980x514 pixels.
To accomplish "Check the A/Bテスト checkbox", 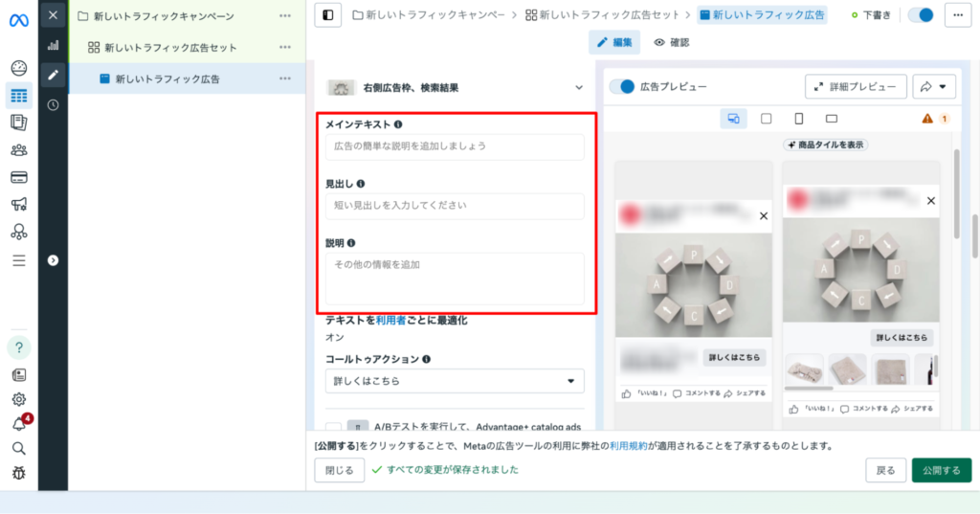I will [x=333, y=428].
